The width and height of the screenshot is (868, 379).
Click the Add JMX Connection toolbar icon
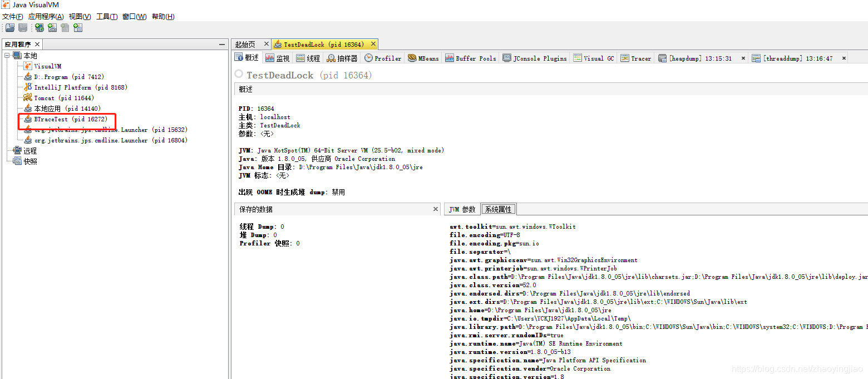click(52, 28)
